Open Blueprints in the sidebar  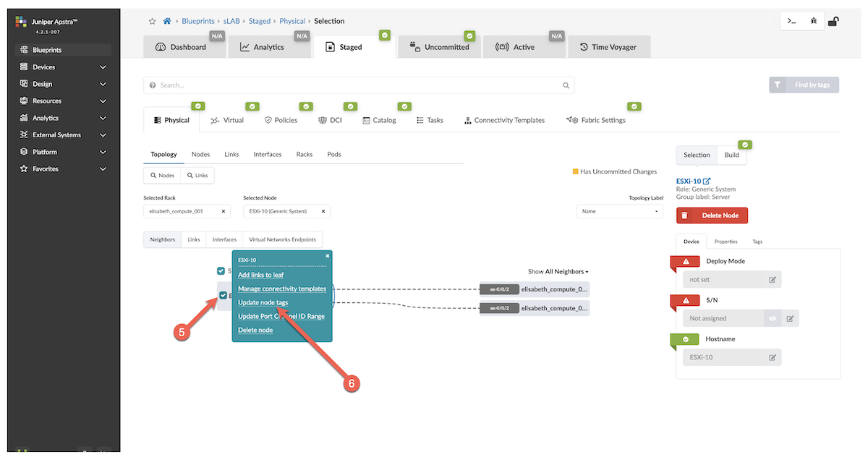64,50
